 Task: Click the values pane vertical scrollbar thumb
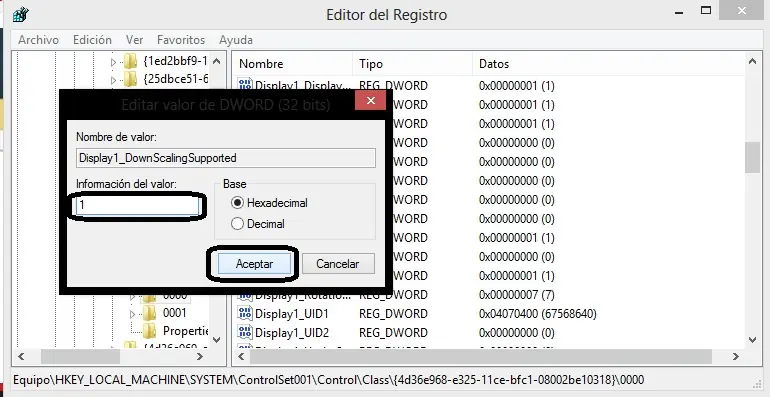tap(752, 157)
